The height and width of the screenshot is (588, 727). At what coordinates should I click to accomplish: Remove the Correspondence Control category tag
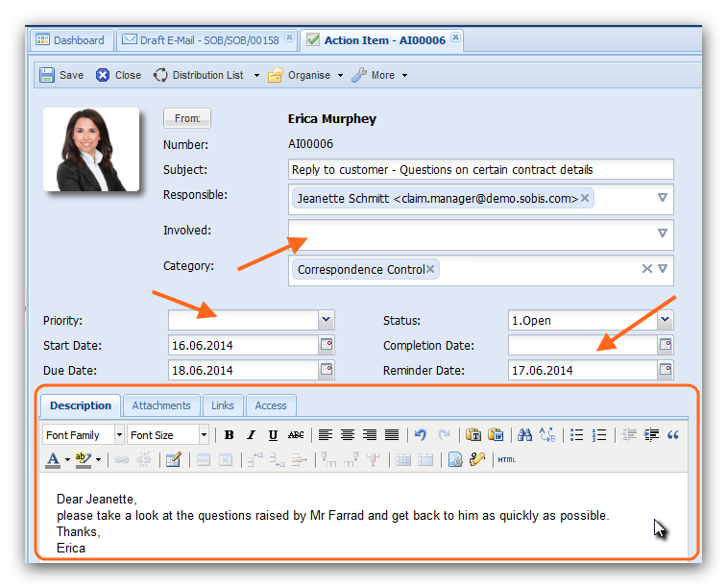[430, 270]
